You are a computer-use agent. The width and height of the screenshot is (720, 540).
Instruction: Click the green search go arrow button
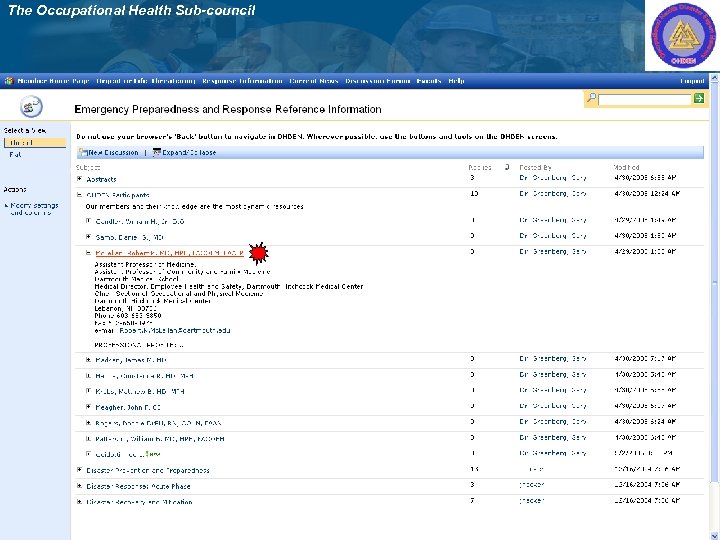[700, 99]
